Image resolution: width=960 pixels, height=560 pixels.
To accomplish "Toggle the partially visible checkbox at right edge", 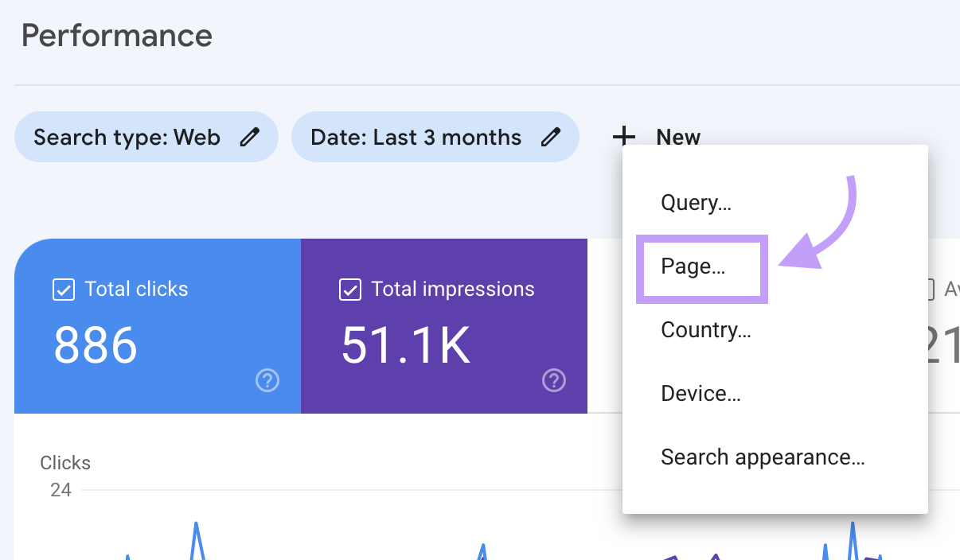I will click(x=930, y=290).
